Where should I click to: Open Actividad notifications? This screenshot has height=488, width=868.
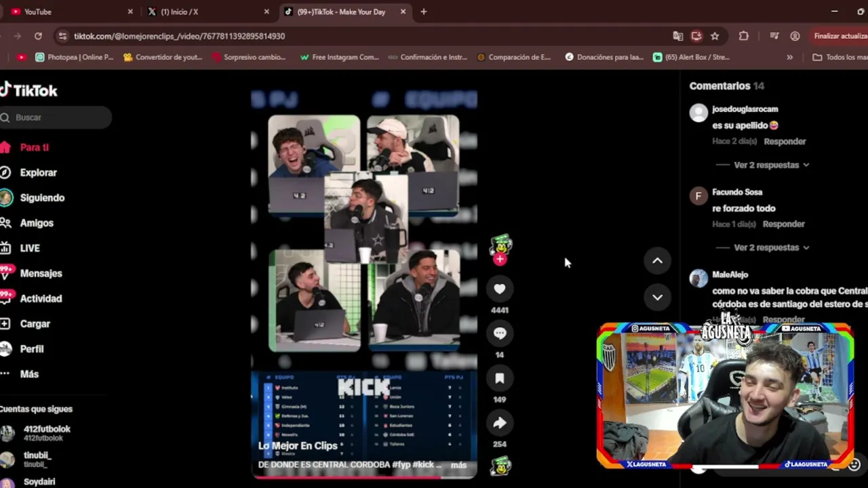tap(41, 298)
